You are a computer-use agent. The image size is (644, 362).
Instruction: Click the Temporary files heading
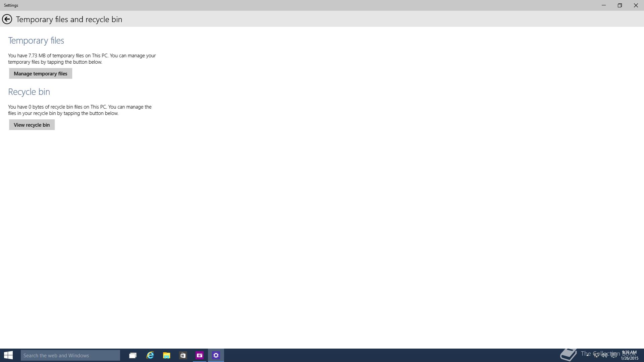(36, 41)
